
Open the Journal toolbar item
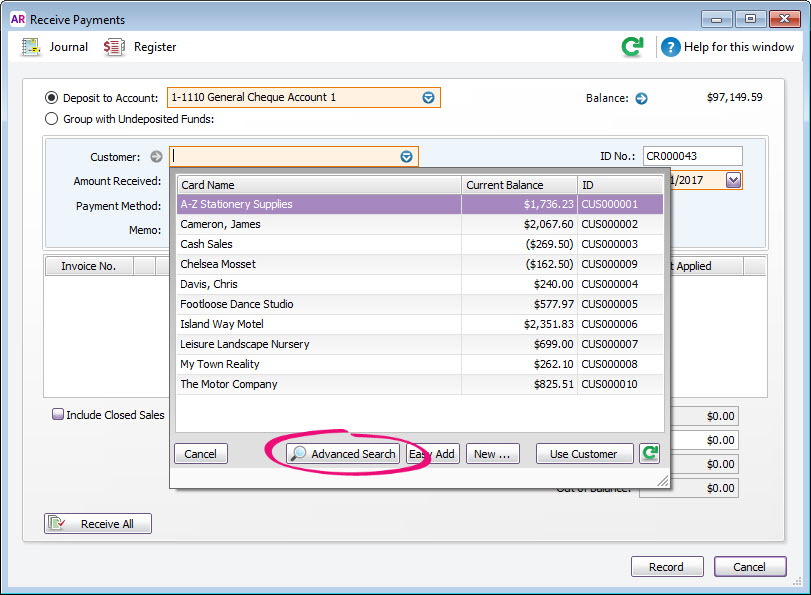click(x=55, y=47)
